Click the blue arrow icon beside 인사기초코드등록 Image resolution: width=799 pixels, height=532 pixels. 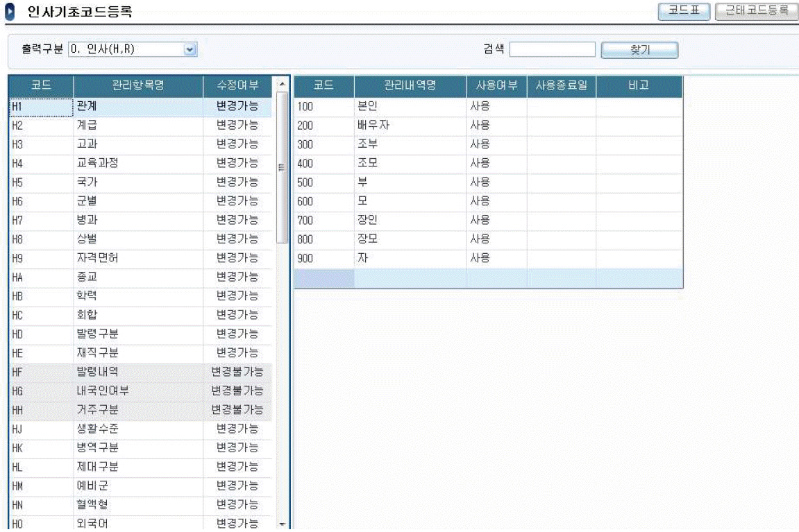coord(10,12)
